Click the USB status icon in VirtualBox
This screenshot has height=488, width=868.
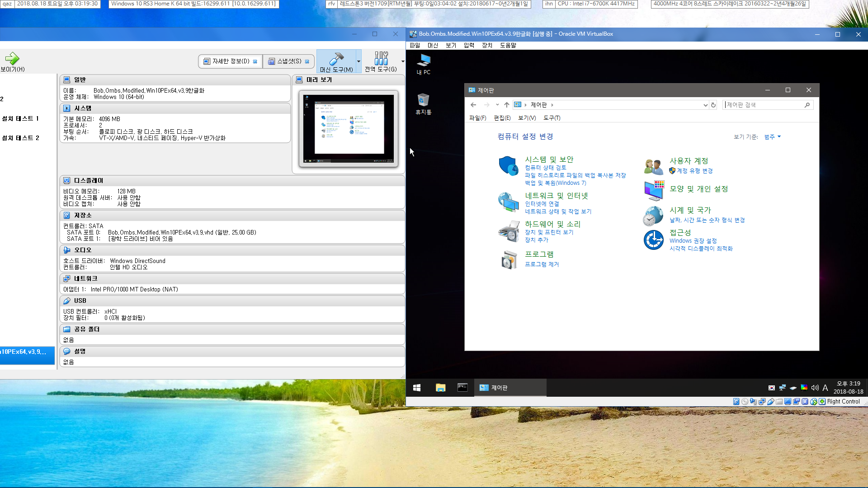771,402
